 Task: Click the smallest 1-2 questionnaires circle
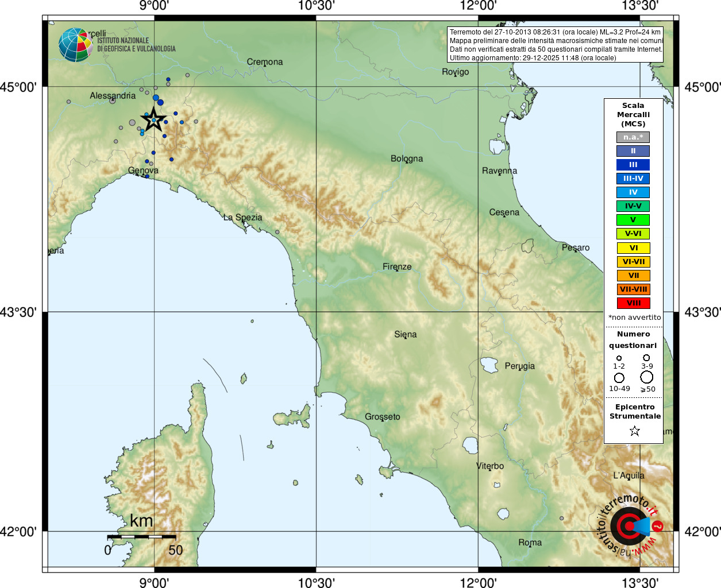tap(619, 358)
